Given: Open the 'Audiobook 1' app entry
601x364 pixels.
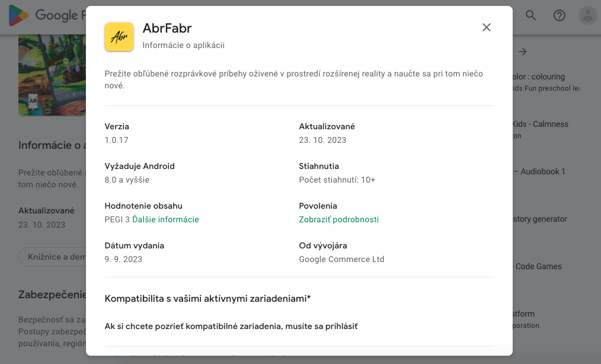Looking at the screenshot, I should (539, 171).
